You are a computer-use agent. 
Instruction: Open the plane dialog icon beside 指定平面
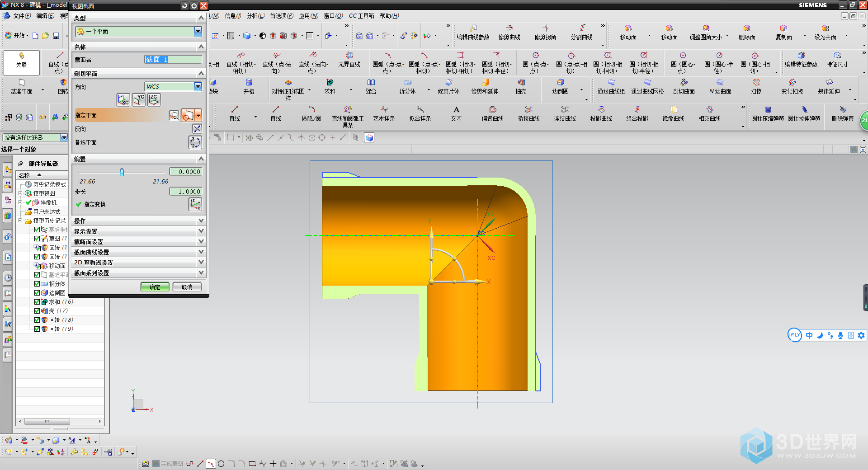pyautogui.click(x=174, y=115)
